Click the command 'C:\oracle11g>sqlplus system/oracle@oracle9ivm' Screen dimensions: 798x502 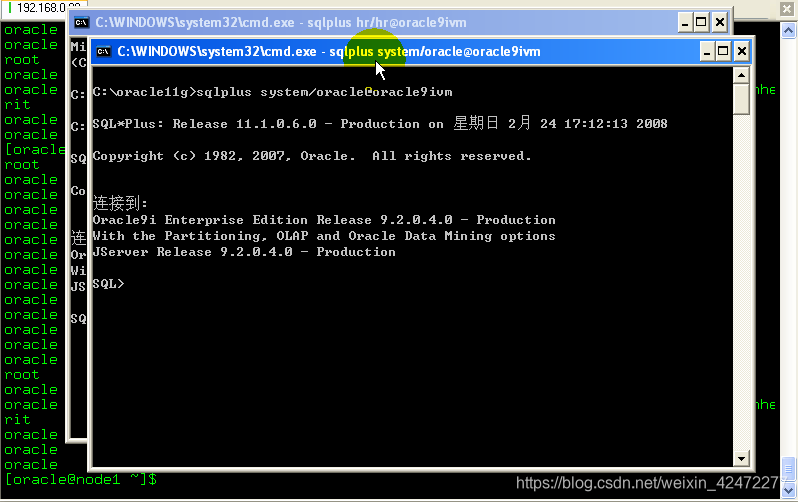pyautogui.click(x=272, y=92)
